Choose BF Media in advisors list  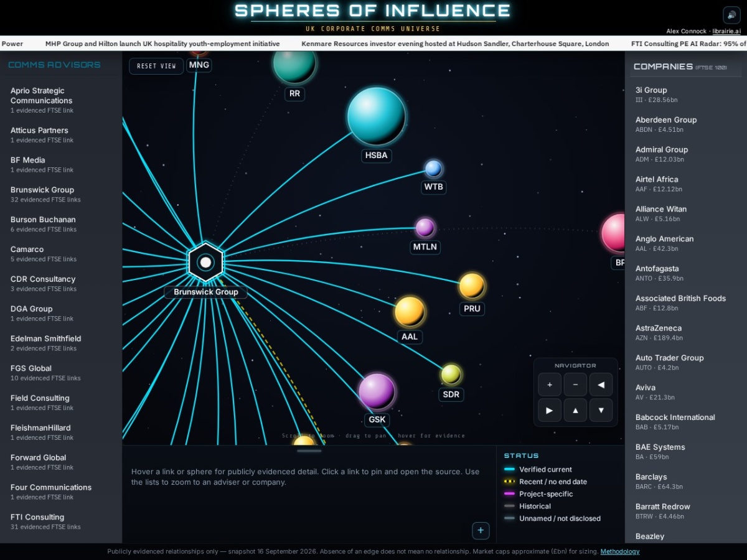[61, 164]
